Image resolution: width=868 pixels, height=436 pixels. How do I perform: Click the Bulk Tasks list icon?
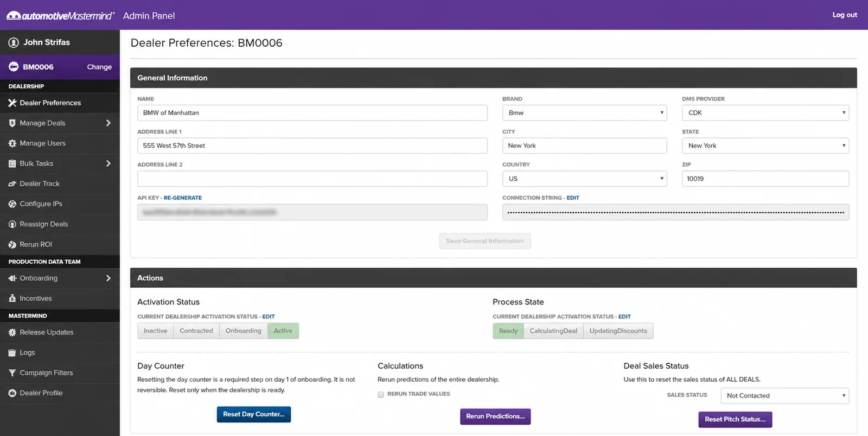(x=12, y=163)
